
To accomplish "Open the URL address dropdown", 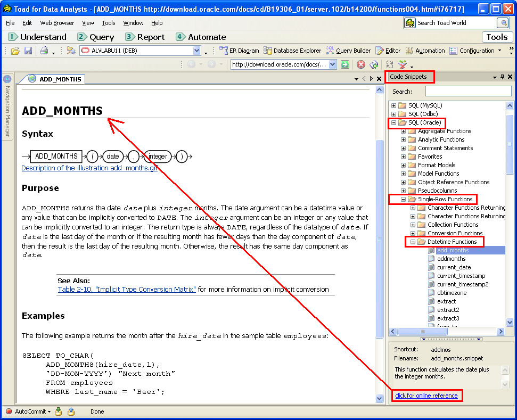I will (333, 64).
